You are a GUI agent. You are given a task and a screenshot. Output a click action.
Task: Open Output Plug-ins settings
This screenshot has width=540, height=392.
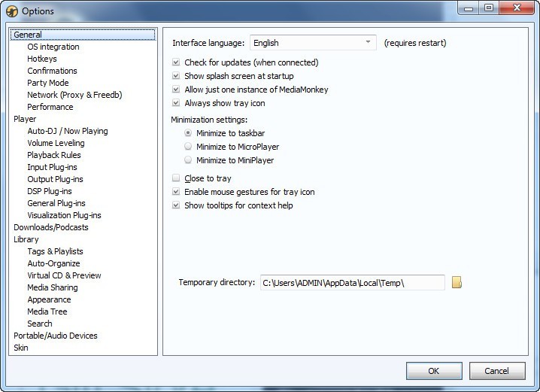point(55,180)
